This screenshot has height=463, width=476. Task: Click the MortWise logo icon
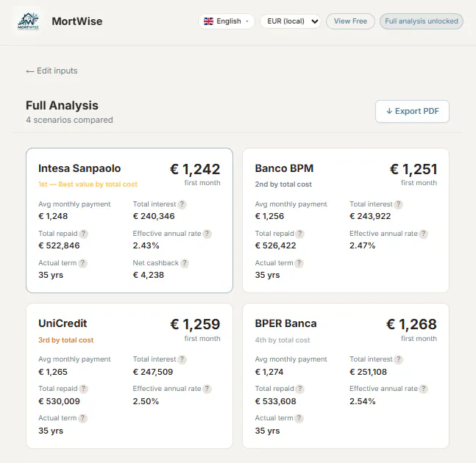(28, 21)
